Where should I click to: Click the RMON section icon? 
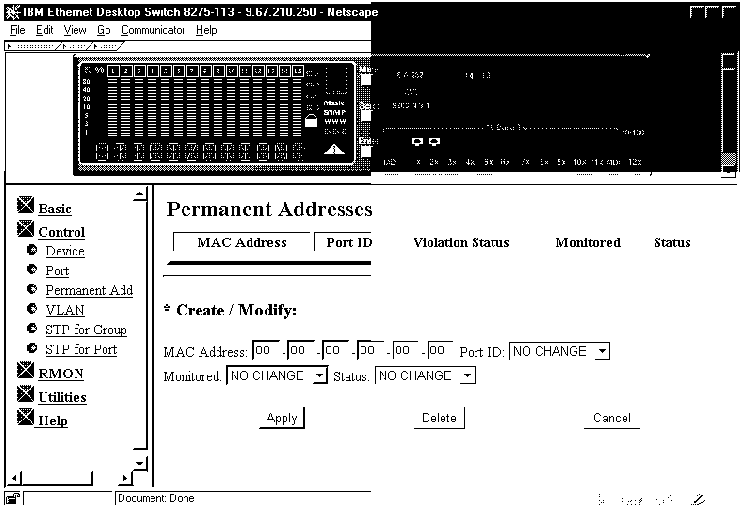(x=27, y=372)
